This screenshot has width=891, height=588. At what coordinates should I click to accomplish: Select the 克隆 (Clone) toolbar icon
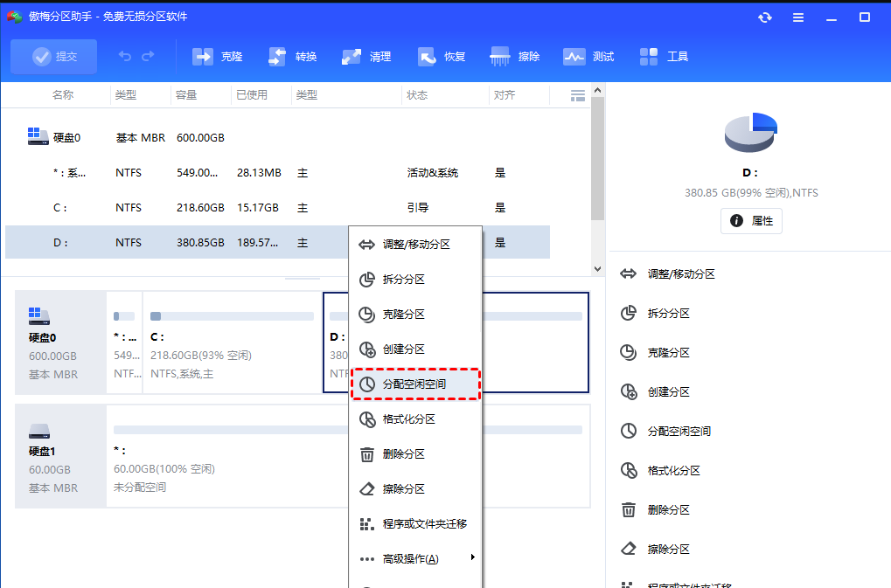[215, 55]
